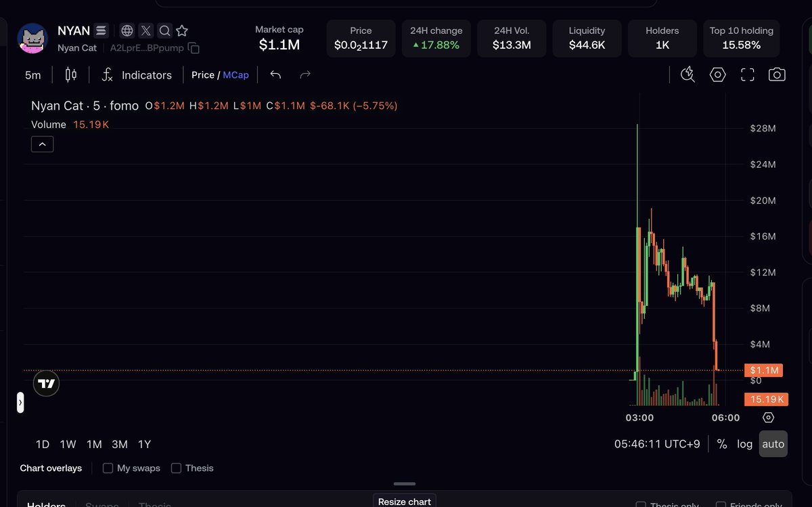This screenshot has width=812, height=507.
Task: Click the quick search lightning icon
Action: pyautogui.click(x=687, y=74)
